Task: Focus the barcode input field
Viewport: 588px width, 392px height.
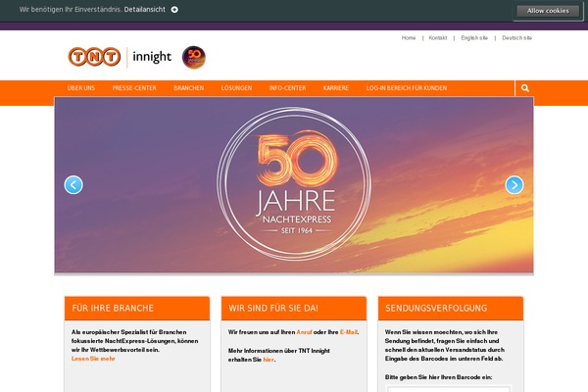Action: click(x=449, y=389)
